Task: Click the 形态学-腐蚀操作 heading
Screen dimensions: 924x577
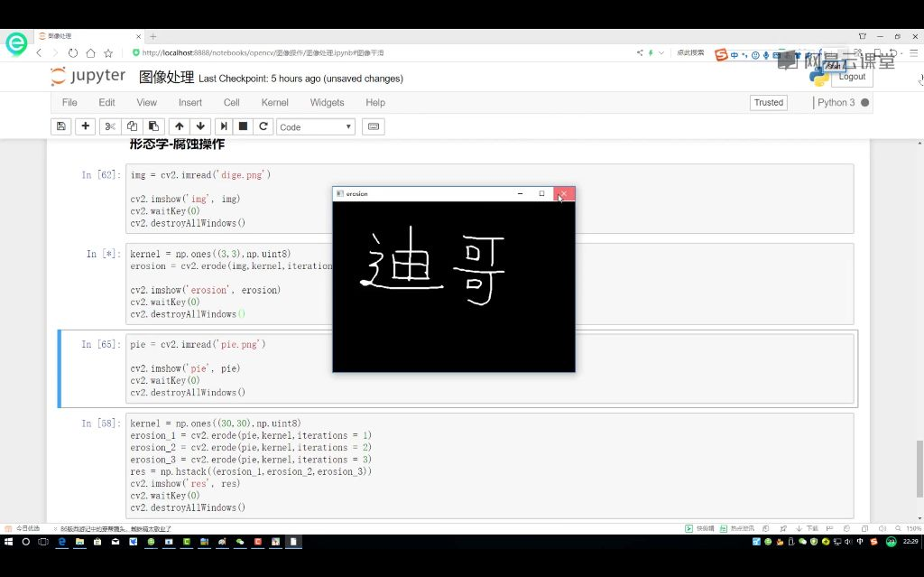Action: tap(177, 144)
